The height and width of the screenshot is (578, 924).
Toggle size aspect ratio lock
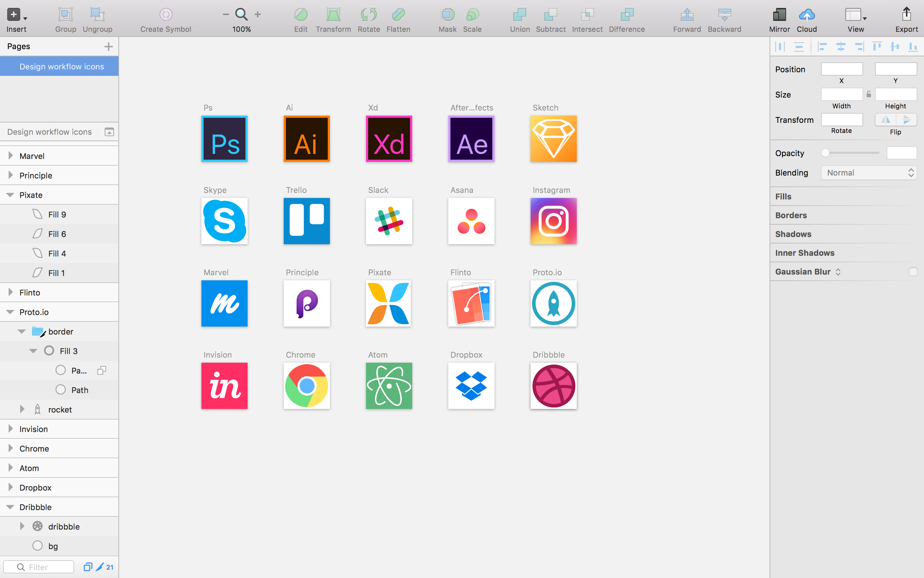(869, 94)
